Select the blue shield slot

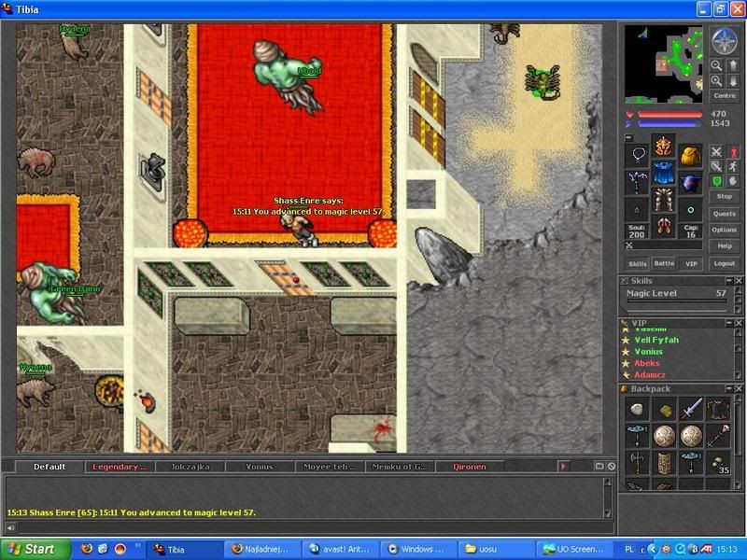(690, 182)
